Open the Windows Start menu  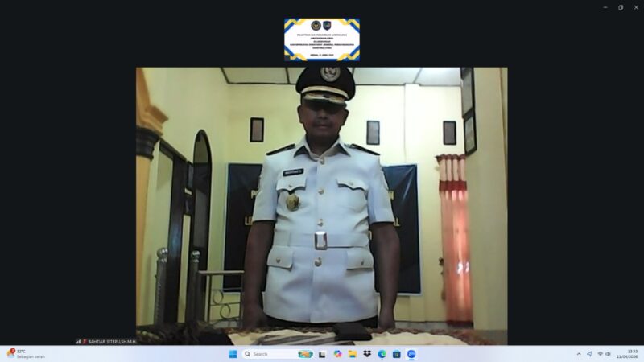233,354
